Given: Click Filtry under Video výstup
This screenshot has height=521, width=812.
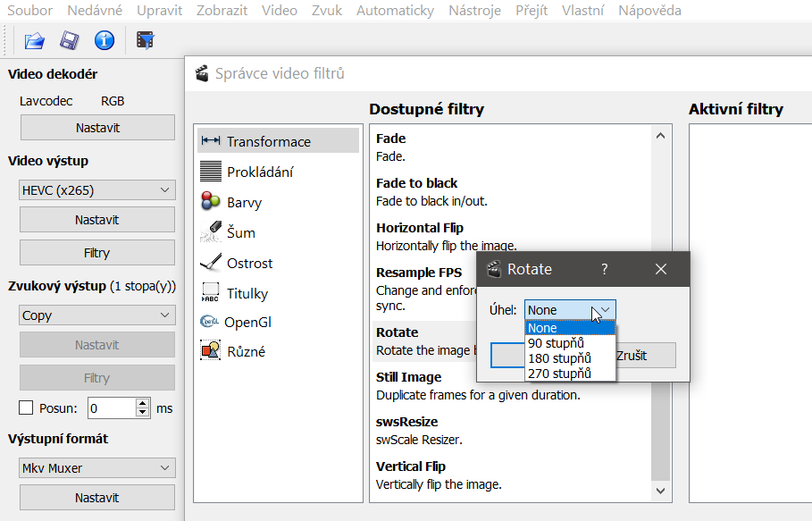Looking at the screenshot, I should 97,253.
